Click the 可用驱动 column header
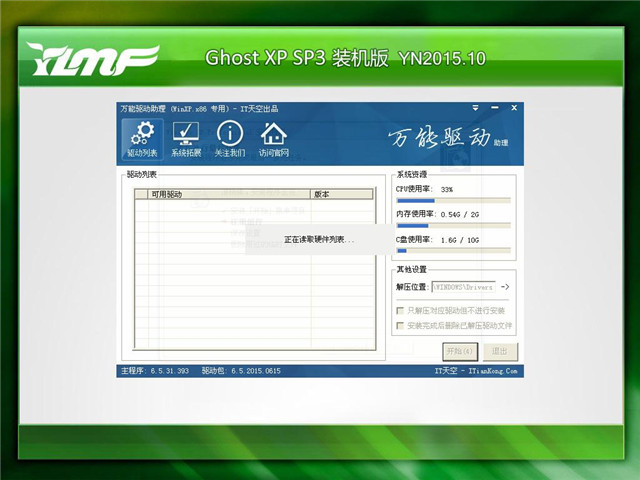The image size is (640, 480). click(229, 194)
